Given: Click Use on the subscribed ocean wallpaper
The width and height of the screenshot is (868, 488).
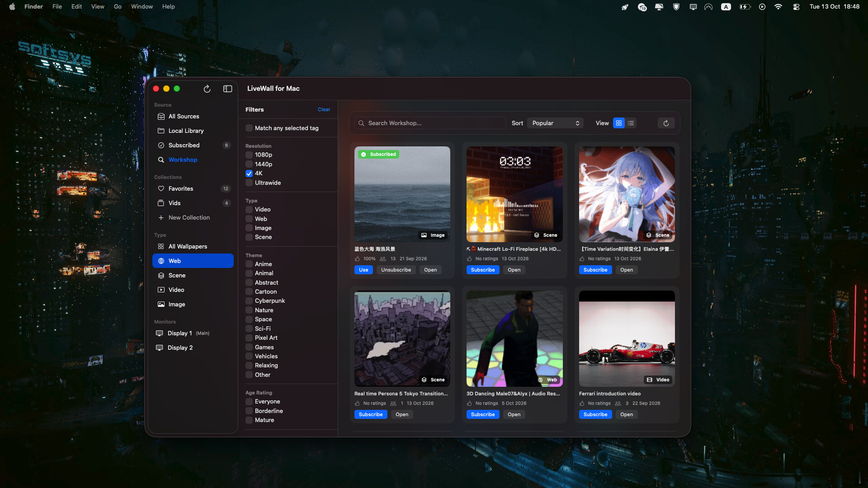Looking at the screenshot, I should click(x=363, y=270).
